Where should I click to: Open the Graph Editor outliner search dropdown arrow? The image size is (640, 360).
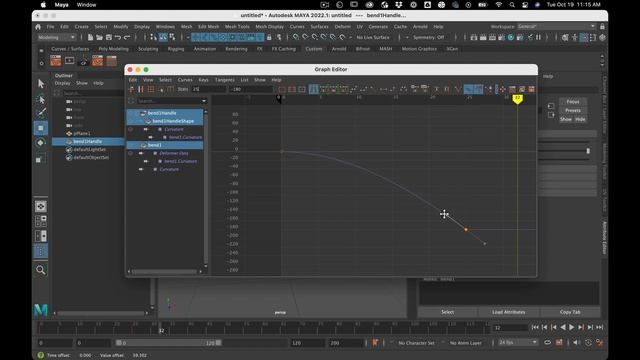[204, 101]
